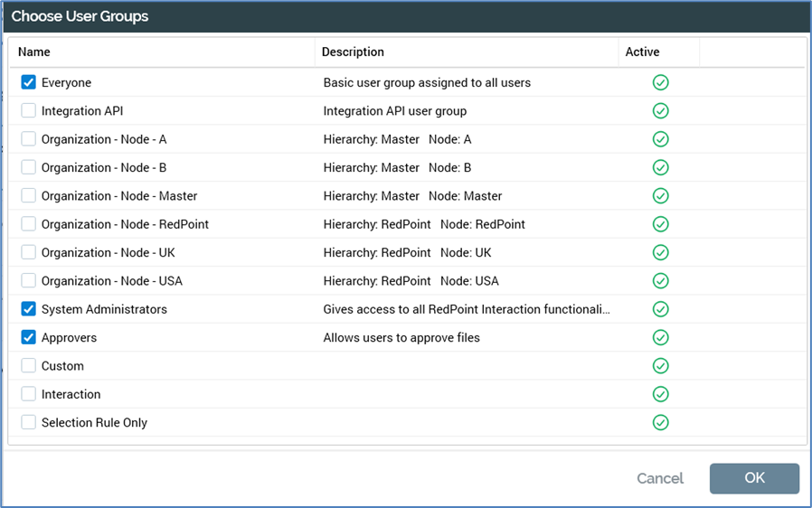Click the active checkmark icon for Integration API
The width and height of the screenshot is (812, 508).
click(660, 111)
